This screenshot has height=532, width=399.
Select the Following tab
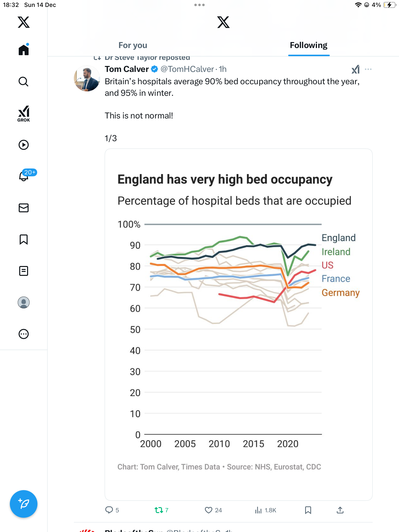coord(309,45)
